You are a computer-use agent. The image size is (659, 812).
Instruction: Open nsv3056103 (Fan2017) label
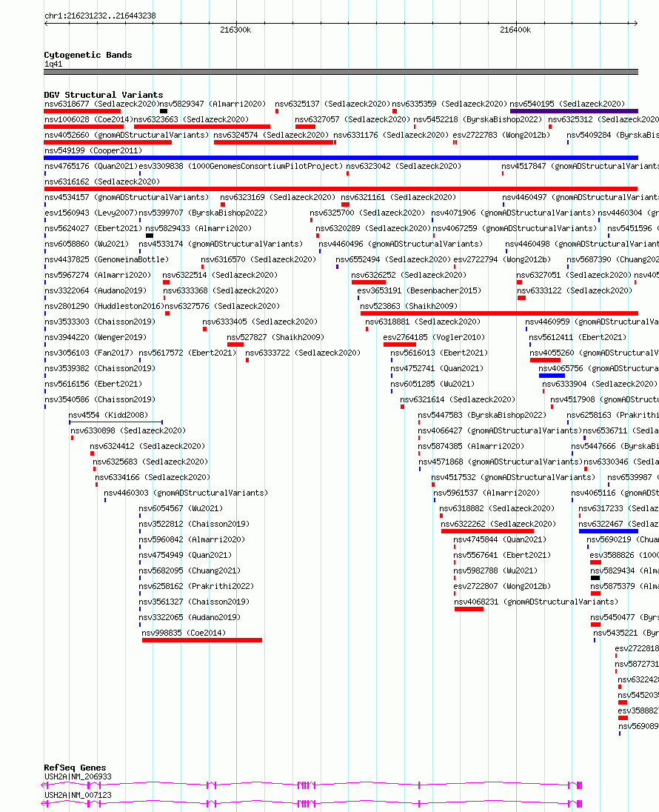pos(89,353)
